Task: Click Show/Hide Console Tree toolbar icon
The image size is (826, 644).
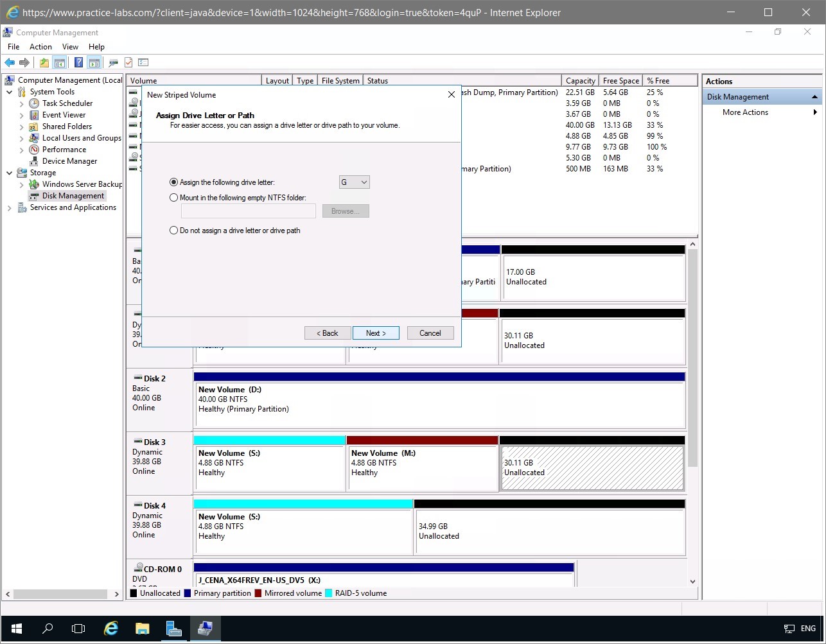Action: pos(59,62)
